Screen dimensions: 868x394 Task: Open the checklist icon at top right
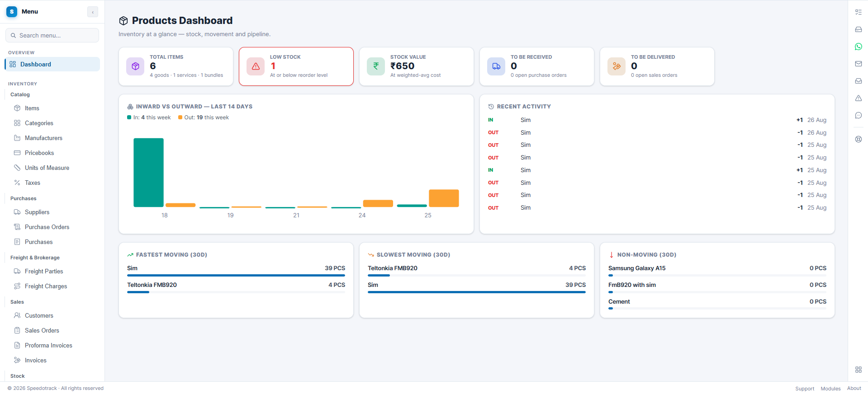859,12
